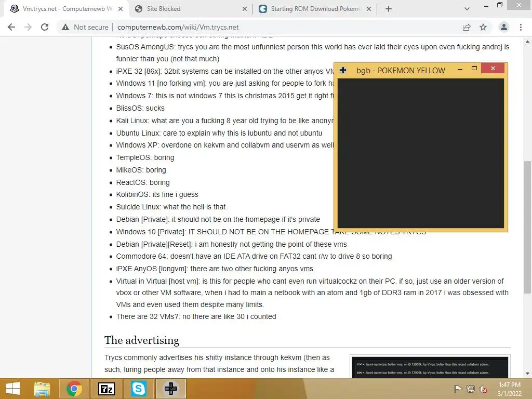Click the Not secure warning icon
Viewport: 532px width, 399px height.
(65, 27)
